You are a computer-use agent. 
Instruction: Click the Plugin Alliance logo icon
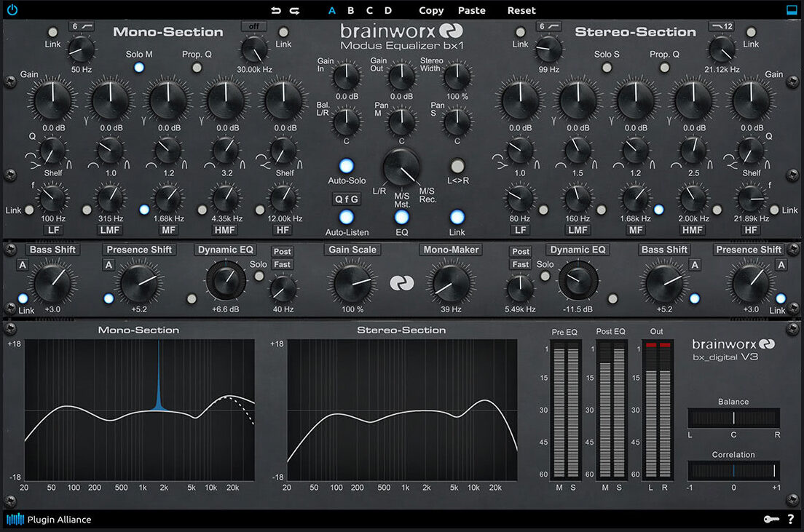[15, 519]
